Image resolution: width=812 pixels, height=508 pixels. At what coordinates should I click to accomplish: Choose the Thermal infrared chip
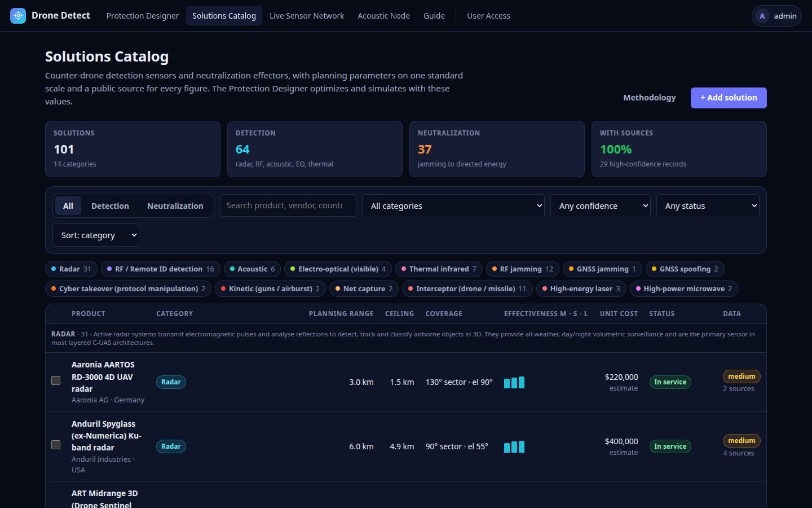439,269
